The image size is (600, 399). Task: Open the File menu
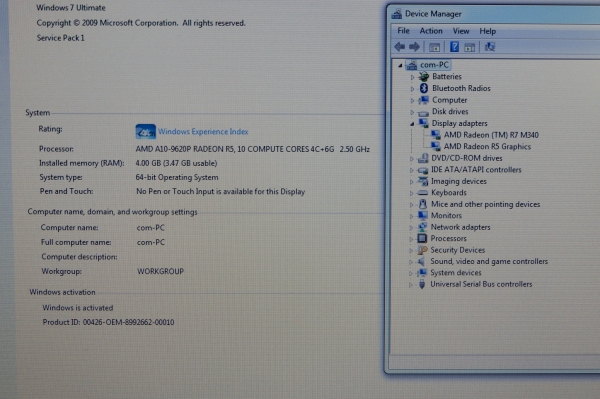(x=403, y=31)
